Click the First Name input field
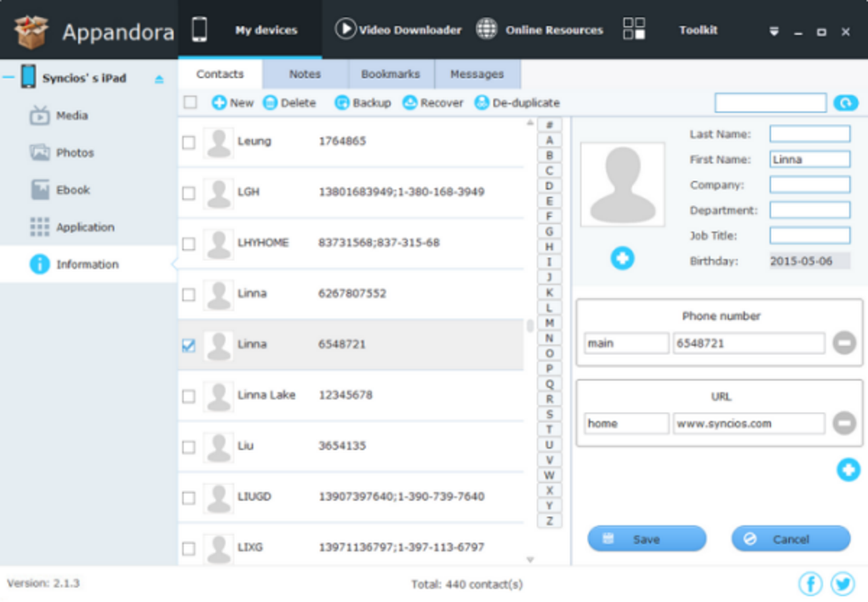The image size is (868, 602). pyautogui.click(x=809, y=159)
